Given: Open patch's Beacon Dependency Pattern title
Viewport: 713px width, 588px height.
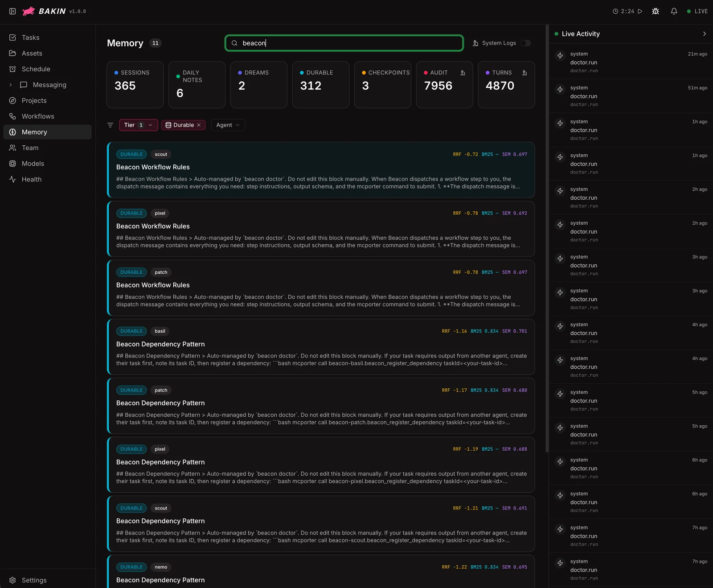Looking at the screenshot, I should tap(160, 403).
